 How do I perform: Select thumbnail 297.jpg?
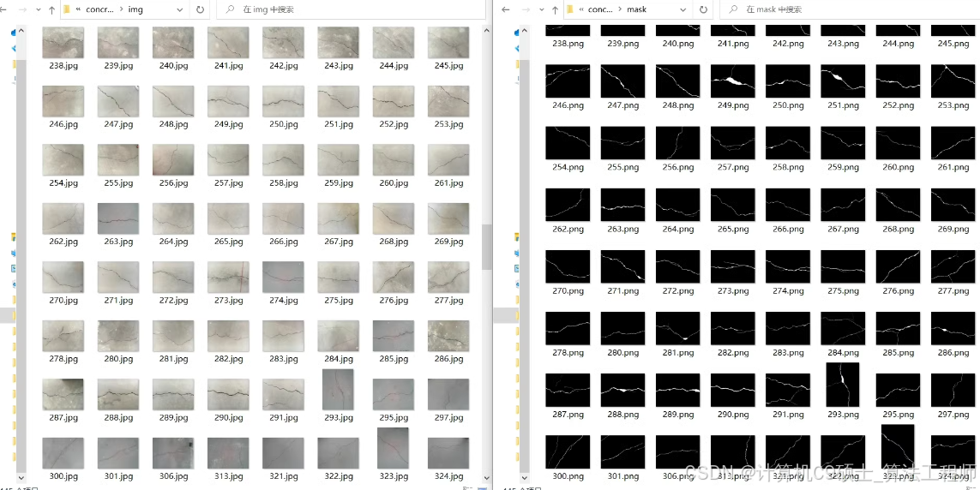click(448, 395)
